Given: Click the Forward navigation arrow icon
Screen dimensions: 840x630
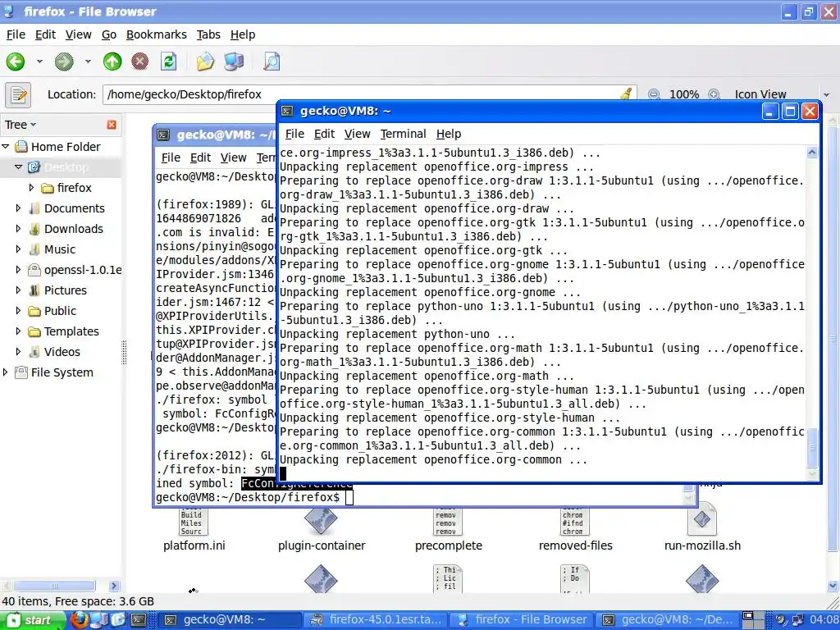Looking at the screenshot, I should (64, 62).
